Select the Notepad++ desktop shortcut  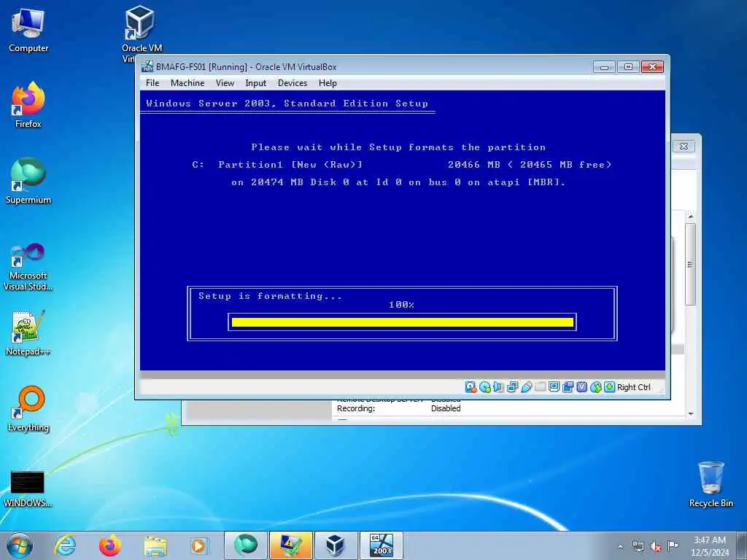pyautogui.click(x=28, y=333)
